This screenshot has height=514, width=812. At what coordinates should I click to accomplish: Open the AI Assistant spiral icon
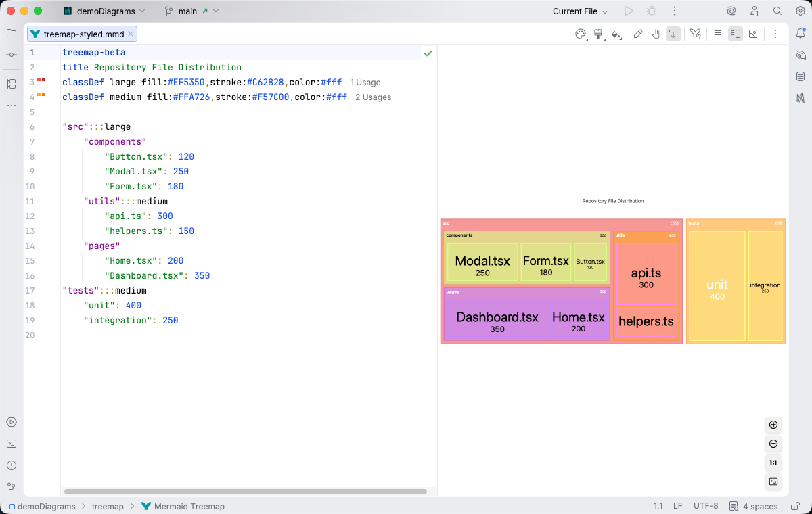click(731, 11)
